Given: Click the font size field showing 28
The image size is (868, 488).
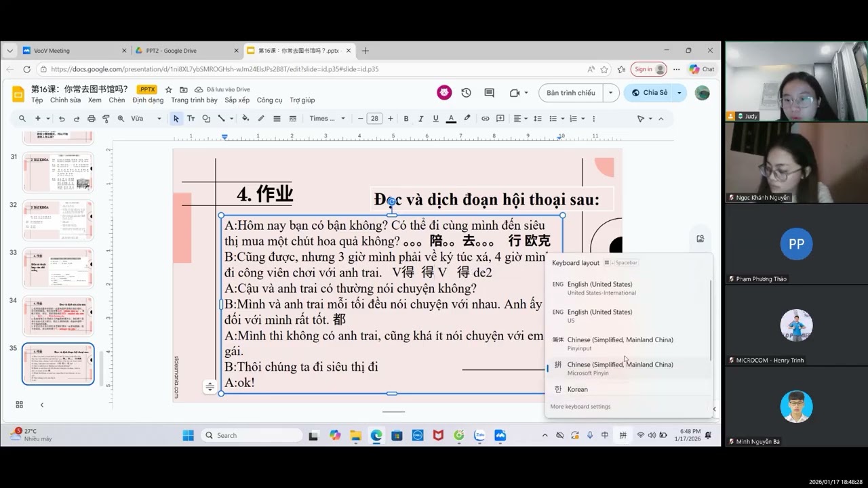Looking at the screenshot, I should 374,119.
